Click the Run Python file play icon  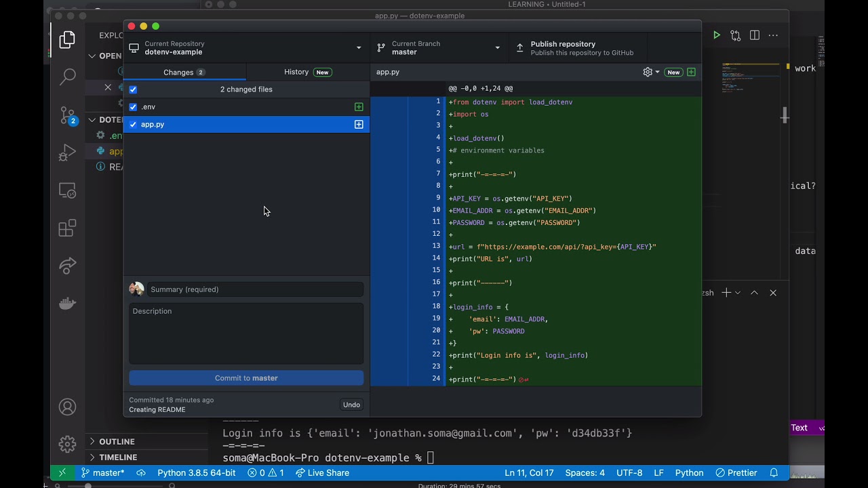pos(716,35)
